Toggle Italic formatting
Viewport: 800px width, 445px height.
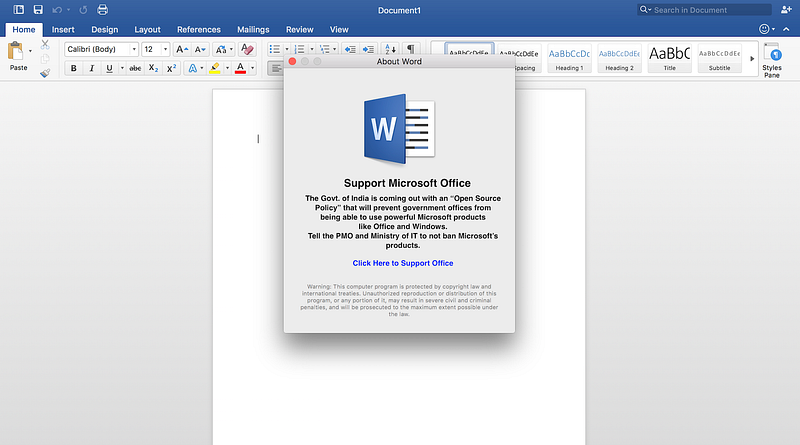tap(92, 68)
